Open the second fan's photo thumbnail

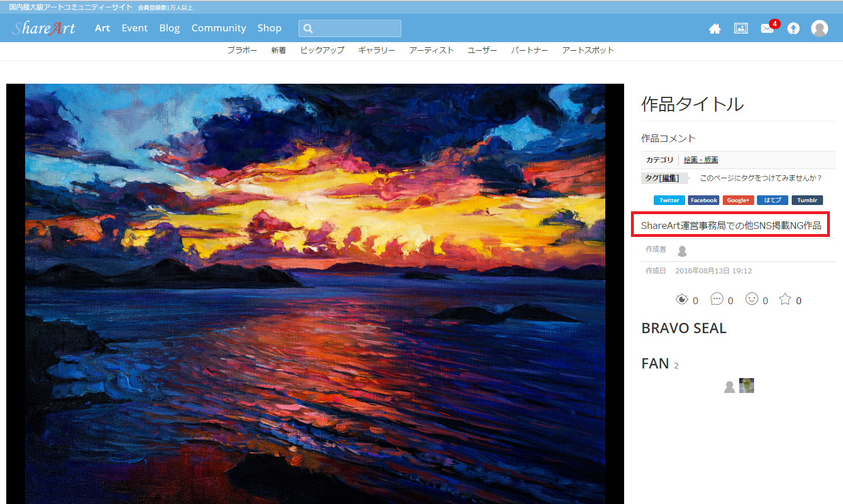[747, 386]
